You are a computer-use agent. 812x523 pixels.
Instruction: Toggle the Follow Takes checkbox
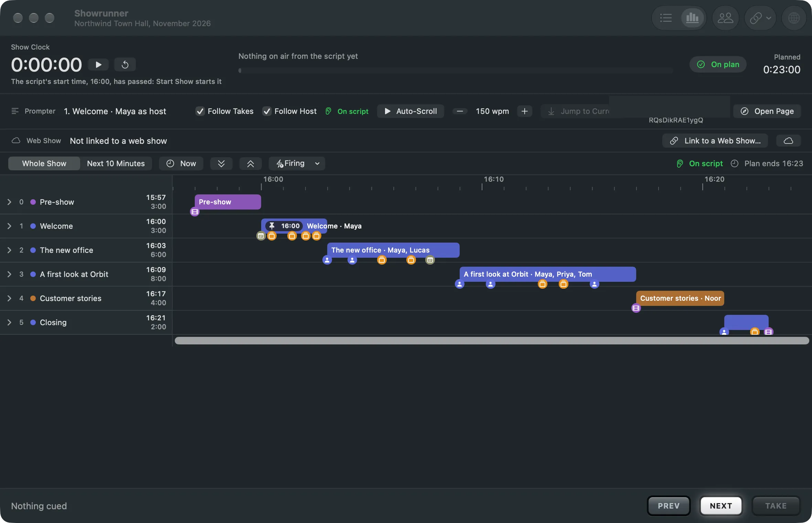200,111
